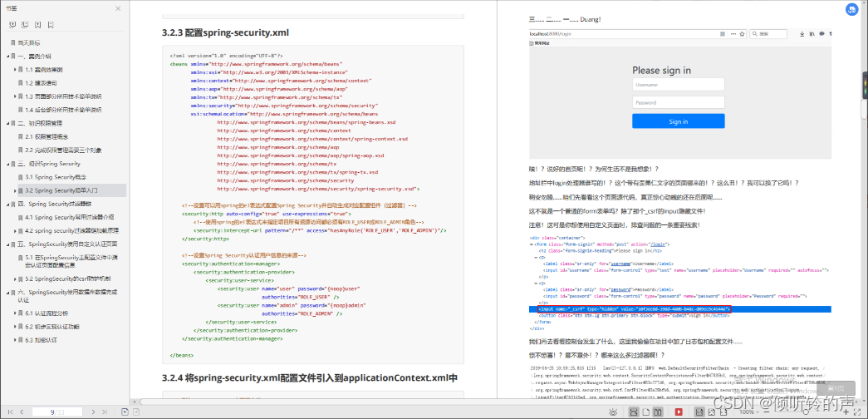Go to next page arrow

93,412
